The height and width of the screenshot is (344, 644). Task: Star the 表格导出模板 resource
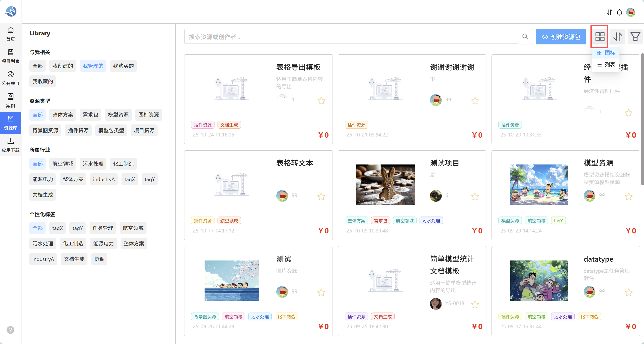tap(321, 101)
